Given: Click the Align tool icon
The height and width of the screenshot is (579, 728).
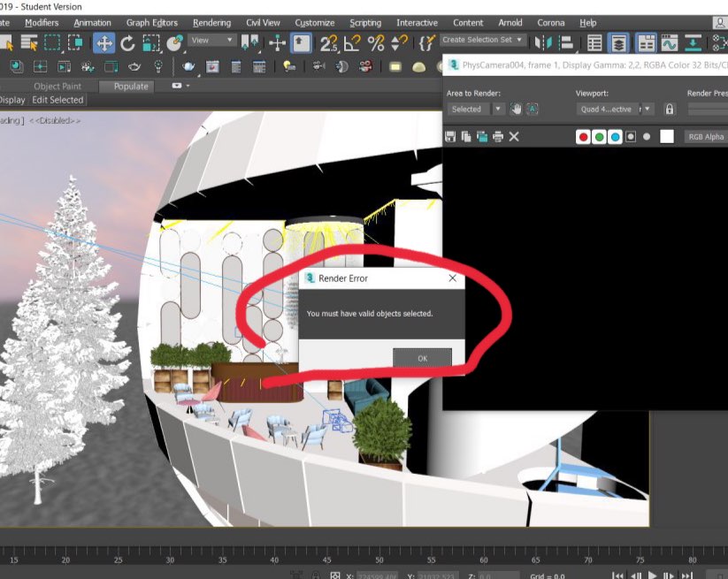Looking at the screenshot, I should 566,43.
